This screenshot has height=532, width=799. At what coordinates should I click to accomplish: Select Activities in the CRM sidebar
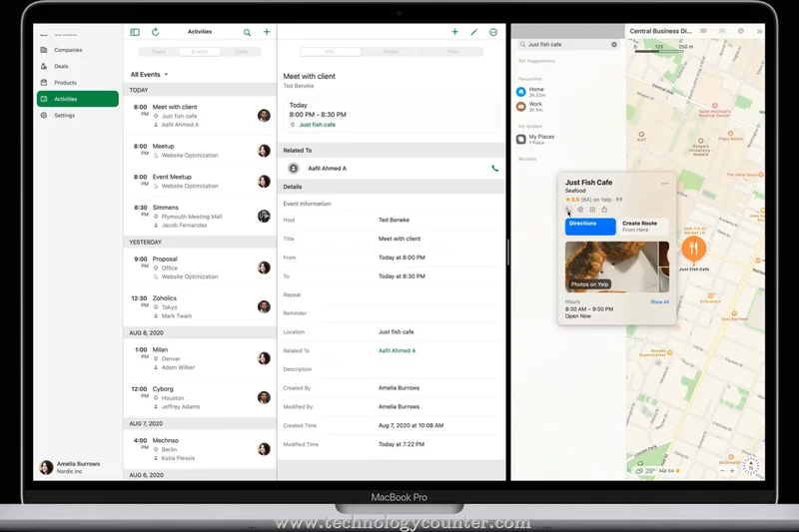(78, 99)
